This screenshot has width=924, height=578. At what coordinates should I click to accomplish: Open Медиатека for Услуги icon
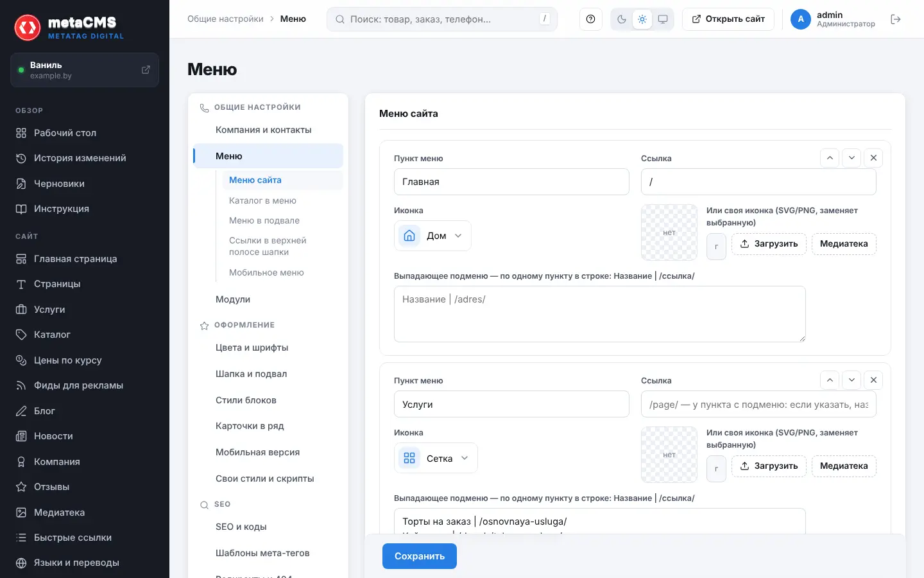click(x=844, y=466)
